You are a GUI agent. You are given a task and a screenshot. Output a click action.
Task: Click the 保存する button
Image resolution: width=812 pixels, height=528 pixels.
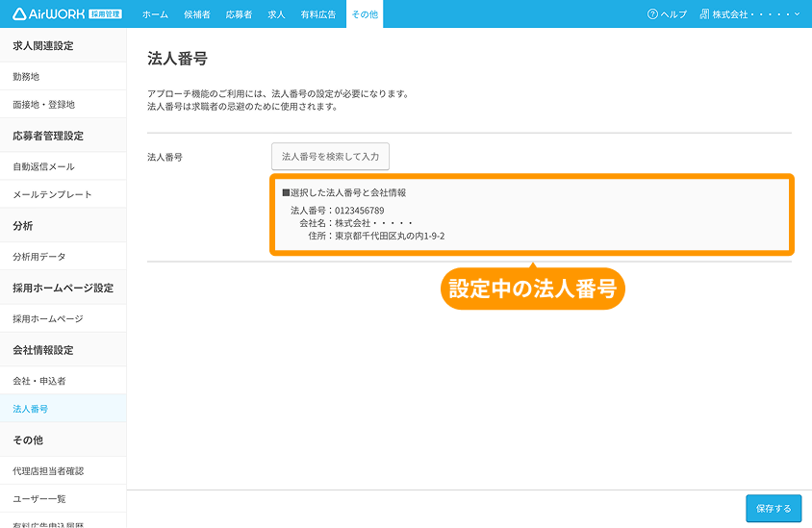774,509
